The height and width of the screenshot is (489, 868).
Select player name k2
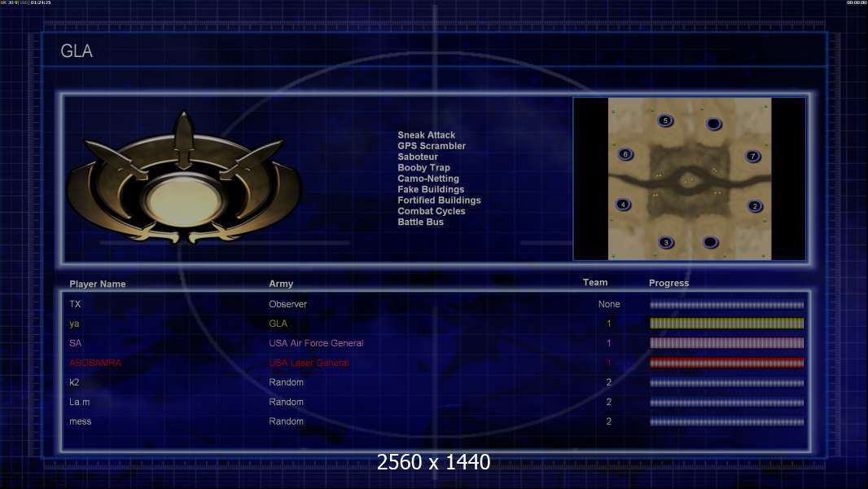pyautogui.click(x=74, y=382)
